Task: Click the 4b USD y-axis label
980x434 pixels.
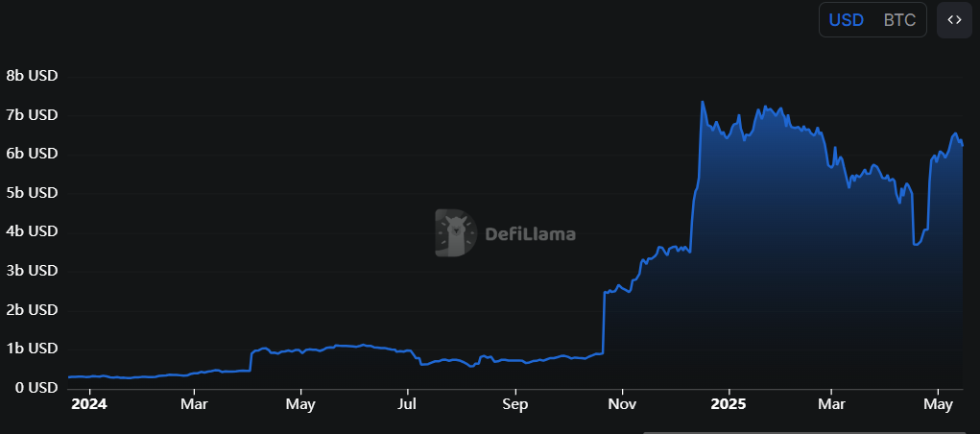Action: tap(32, 231)
